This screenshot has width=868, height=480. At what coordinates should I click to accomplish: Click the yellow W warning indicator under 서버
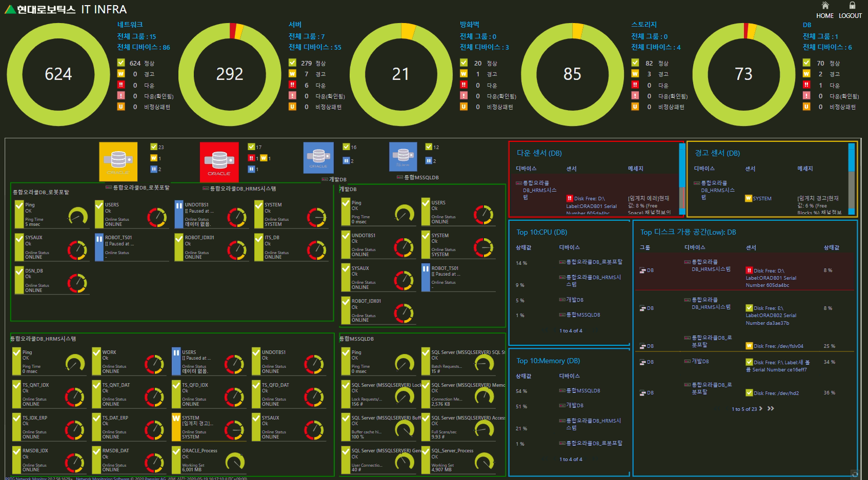[292, 74]
